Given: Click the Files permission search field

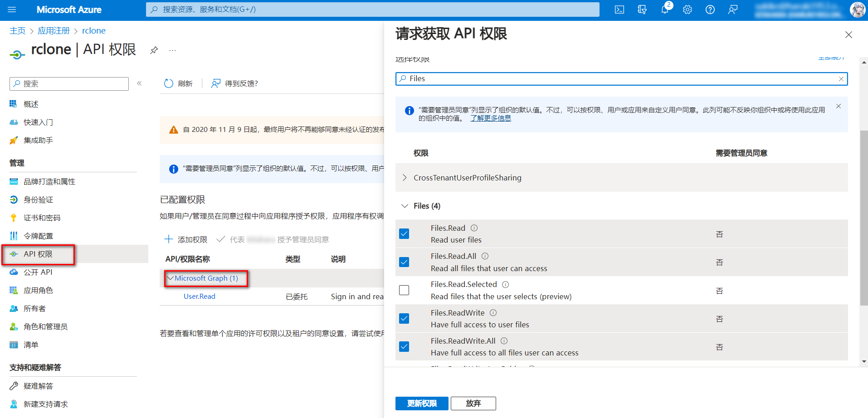Looking at the screenshot, I should pos(621,78).
